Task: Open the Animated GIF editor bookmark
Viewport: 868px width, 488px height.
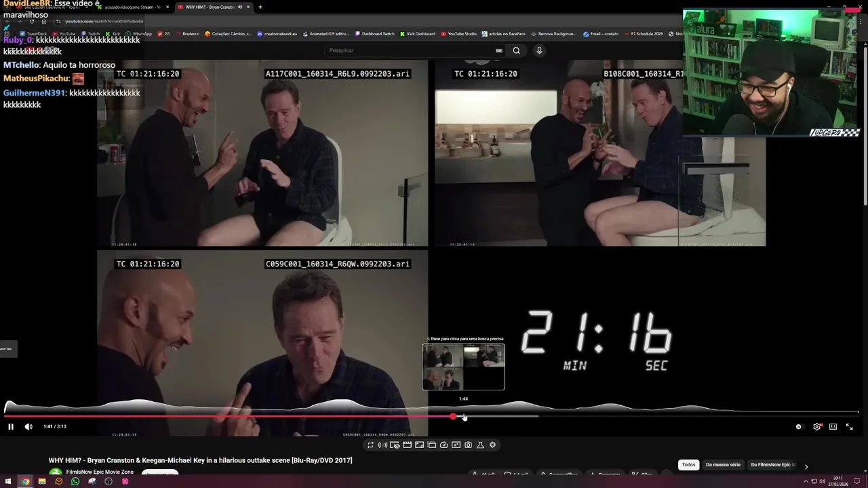Action: tap(325, 34)
